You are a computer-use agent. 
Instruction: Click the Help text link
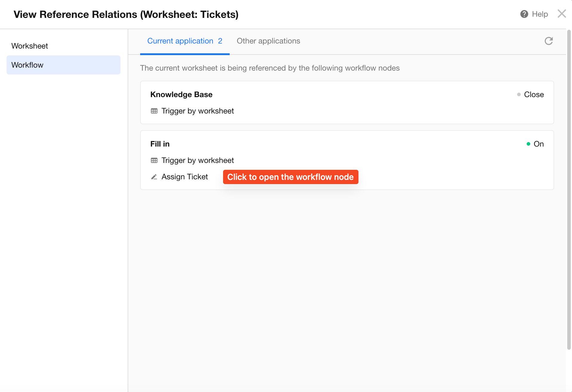[540, 14]
